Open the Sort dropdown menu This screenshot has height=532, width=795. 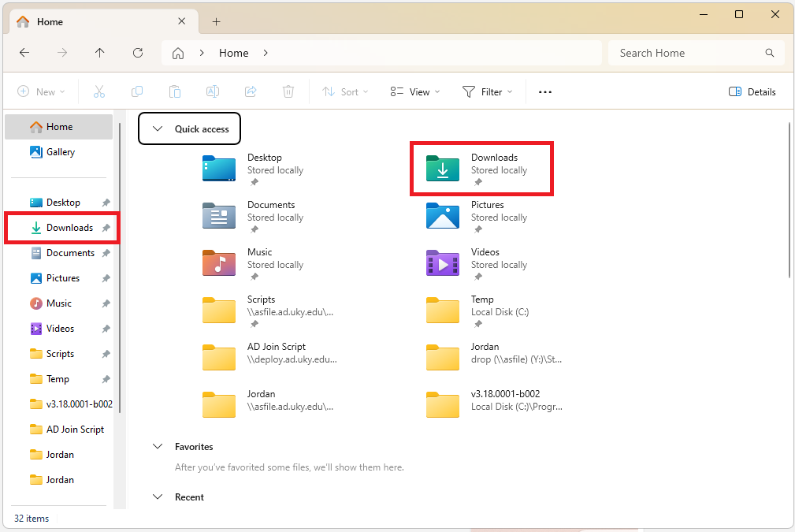pos(342,91)
